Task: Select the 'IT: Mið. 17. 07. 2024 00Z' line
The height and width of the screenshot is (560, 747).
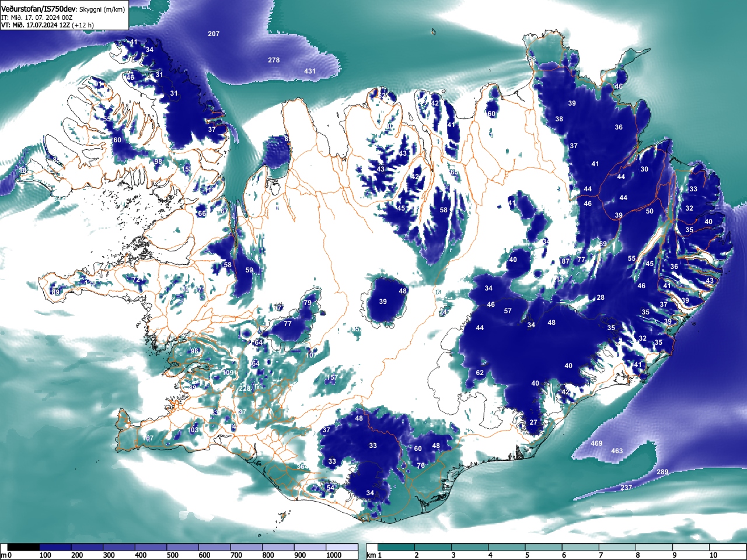Action: tap(37, 17)
